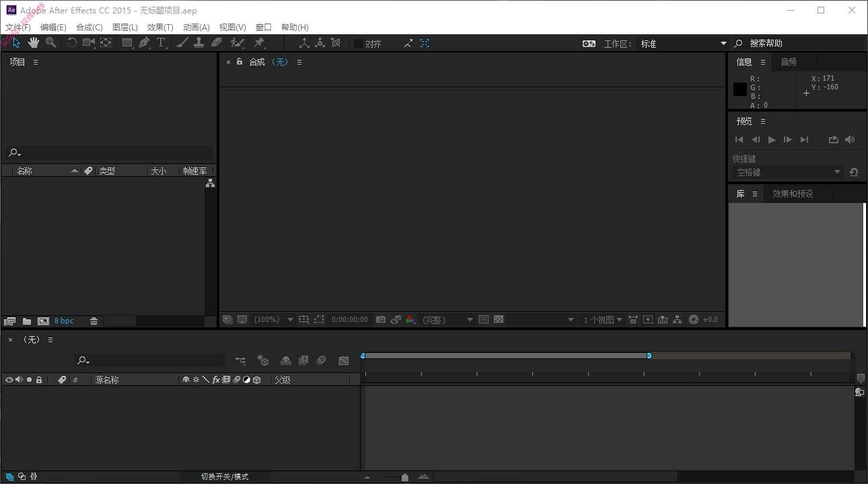Click new folder icon in Project panel
The height and width of the screenshot is (484, 868).
click(27, 321)
